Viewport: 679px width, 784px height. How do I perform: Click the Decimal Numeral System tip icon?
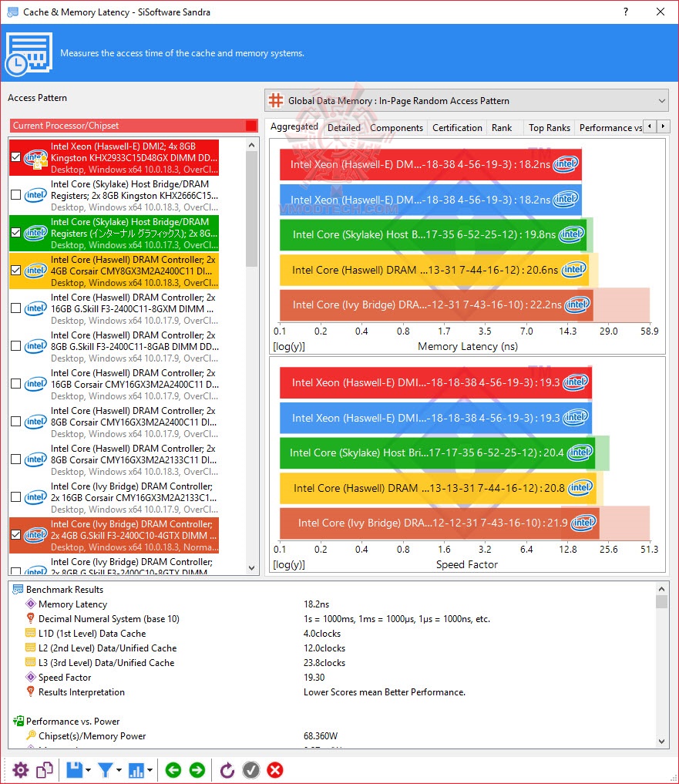(x=31, y=618)
